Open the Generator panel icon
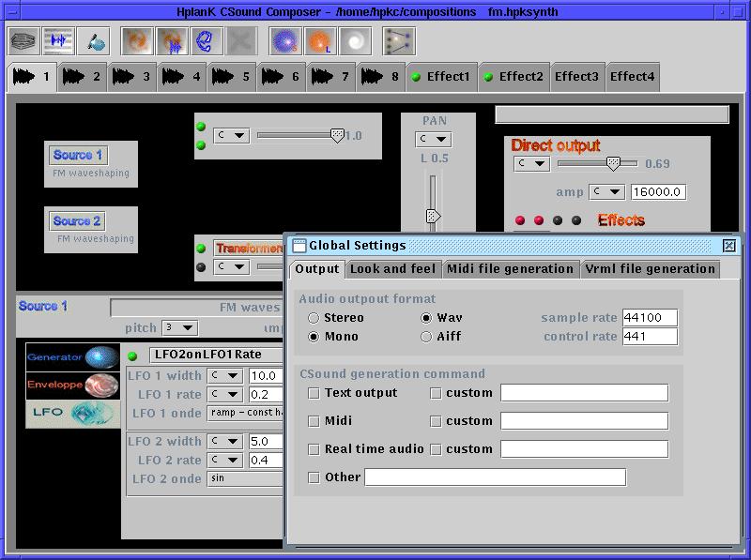 [x=73, y=357]
